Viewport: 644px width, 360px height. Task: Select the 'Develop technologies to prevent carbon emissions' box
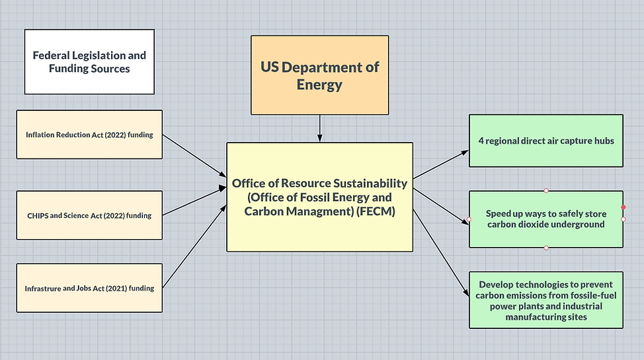[x=546, y=300]
